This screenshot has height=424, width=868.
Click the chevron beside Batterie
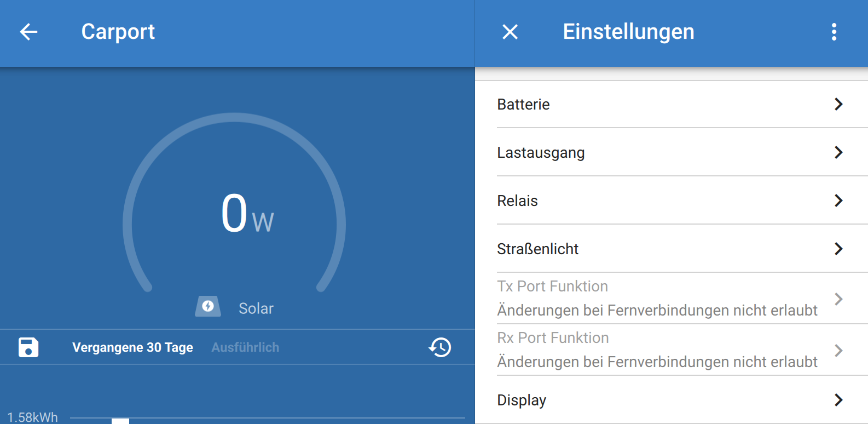[x=838, y=104]
